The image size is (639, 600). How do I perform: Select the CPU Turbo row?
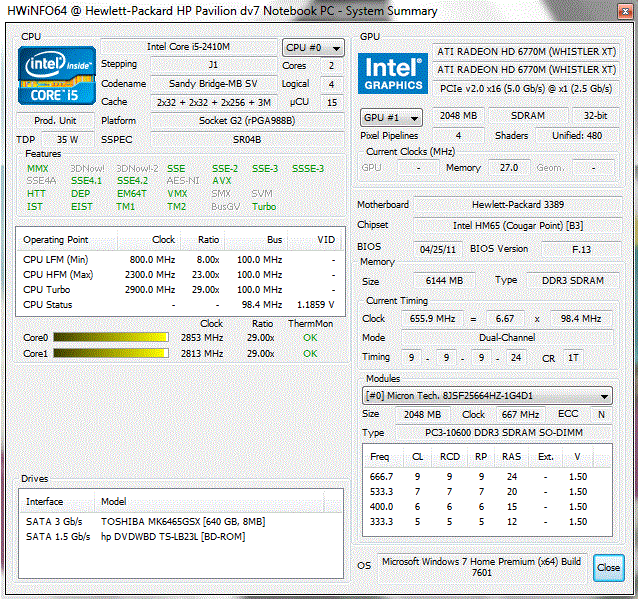[x=180, y=290]
